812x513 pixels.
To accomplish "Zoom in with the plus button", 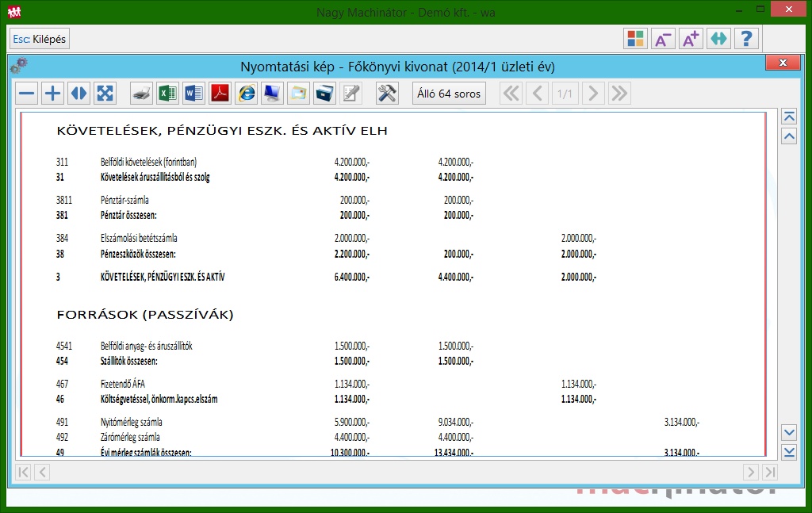I will 52,94.
